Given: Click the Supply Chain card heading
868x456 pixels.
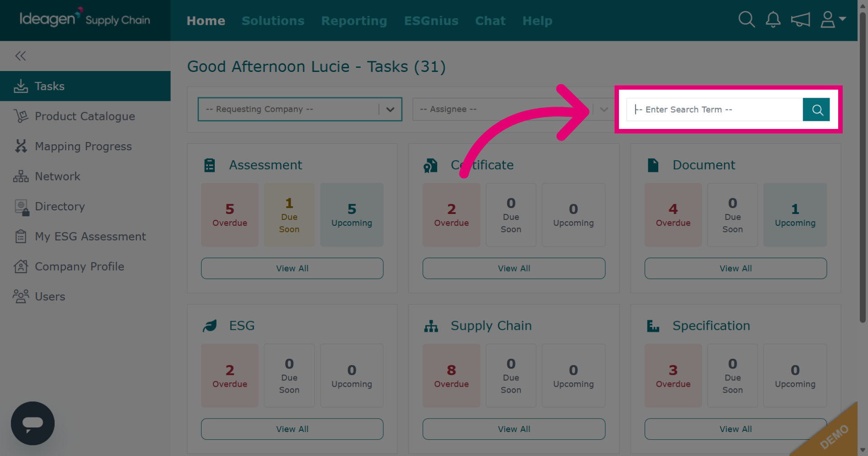Looking at the screenshot, I should pyautogui.click(x=491, y=326).
